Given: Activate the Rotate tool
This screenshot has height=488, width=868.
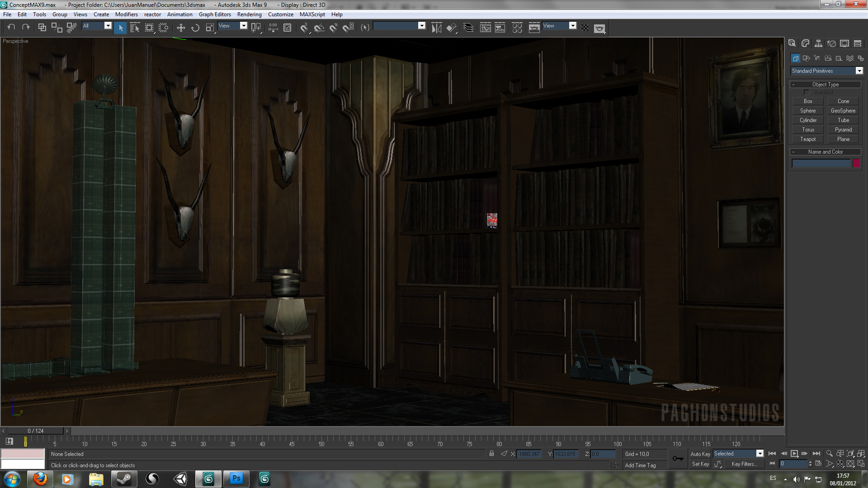Looking at the screenshot, I should pyautogui.click(x=195, y=28).
